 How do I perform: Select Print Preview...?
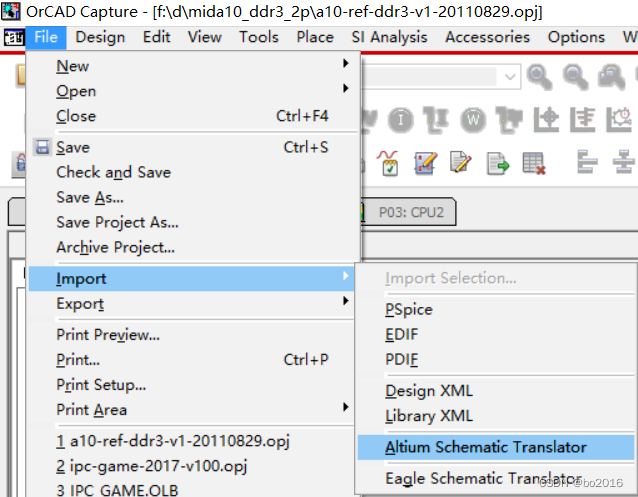coord(191,335)
